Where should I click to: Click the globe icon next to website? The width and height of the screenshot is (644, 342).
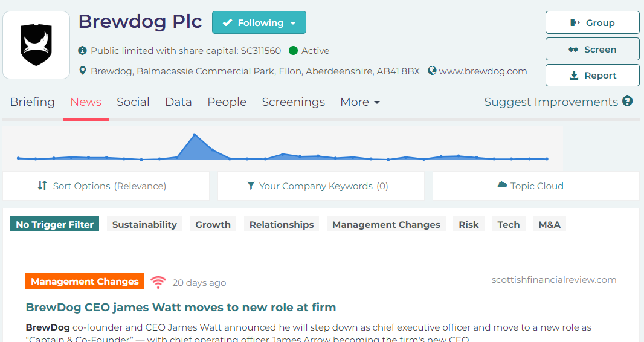coord(432,71)
